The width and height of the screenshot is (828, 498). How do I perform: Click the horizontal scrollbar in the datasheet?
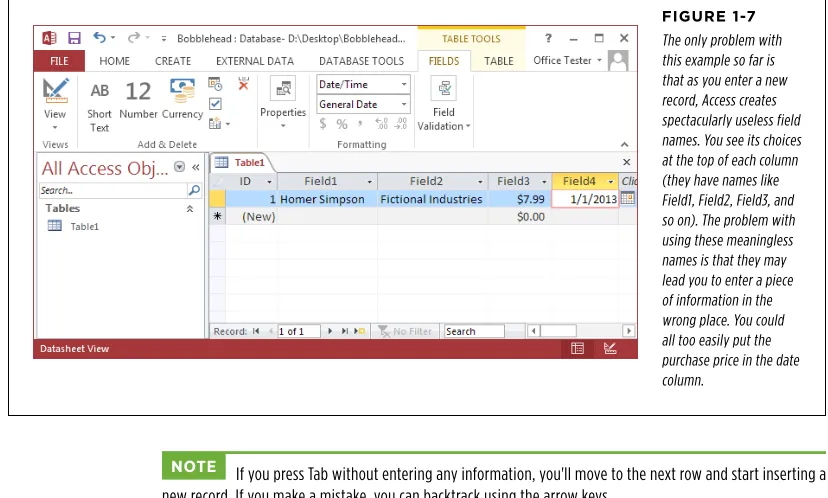tap(580, 331)
